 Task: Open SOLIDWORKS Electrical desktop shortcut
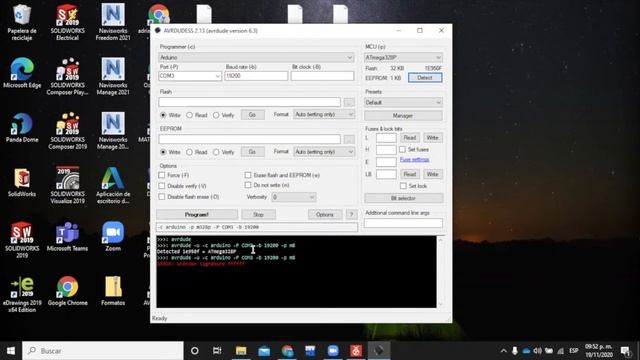tap(67, 22)
